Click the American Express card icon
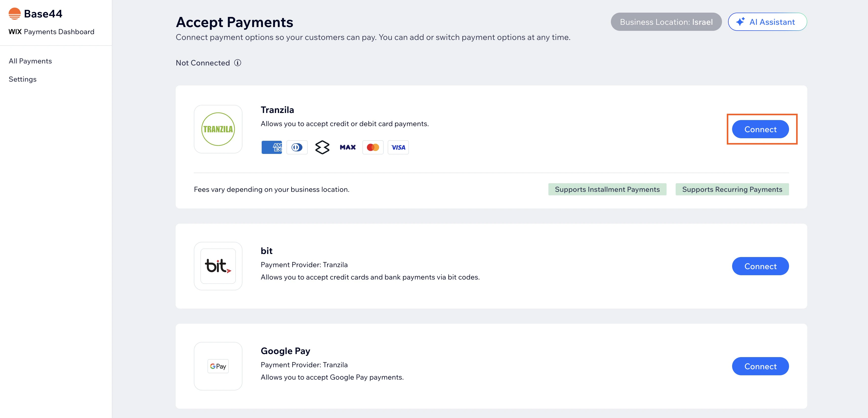 pyautogui.click(x=272, y=147)
